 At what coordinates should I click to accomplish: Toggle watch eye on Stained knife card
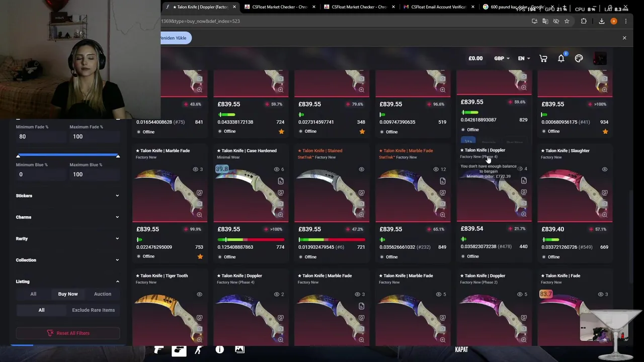(x=361, y=169)
